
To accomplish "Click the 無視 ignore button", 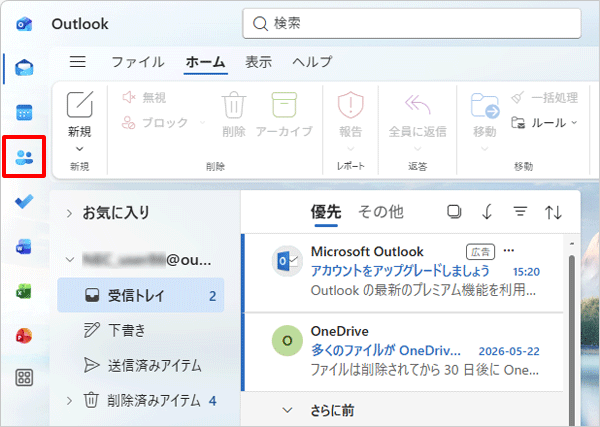I will (x=144, y=98).
